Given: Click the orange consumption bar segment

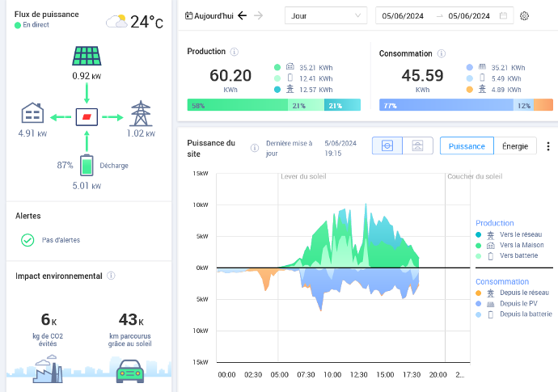Looking at the screenshot, I should [x=543, y=105].
